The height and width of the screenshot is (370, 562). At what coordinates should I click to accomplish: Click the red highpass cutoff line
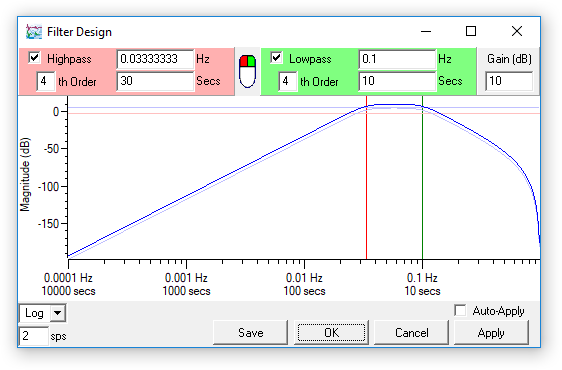[x=366, y=177]
